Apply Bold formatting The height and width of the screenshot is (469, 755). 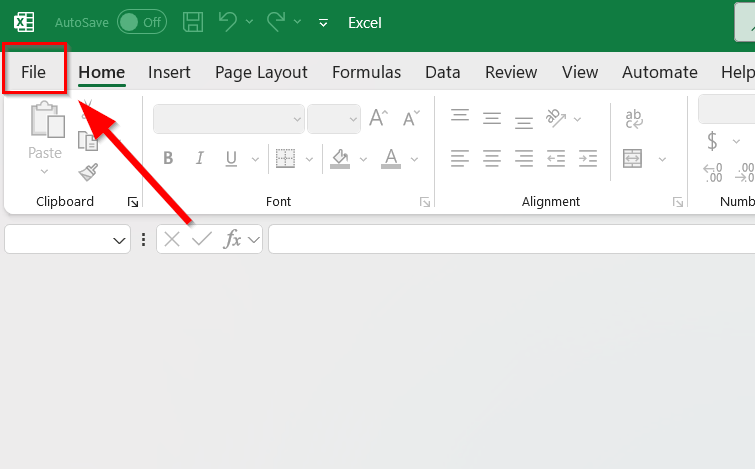(x=168, y=158)
